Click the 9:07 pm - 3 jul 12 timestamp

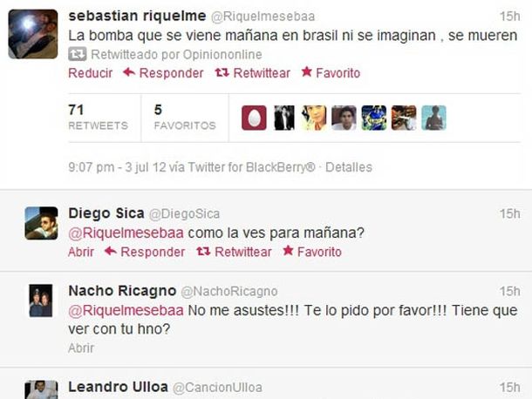pos(118,167)
